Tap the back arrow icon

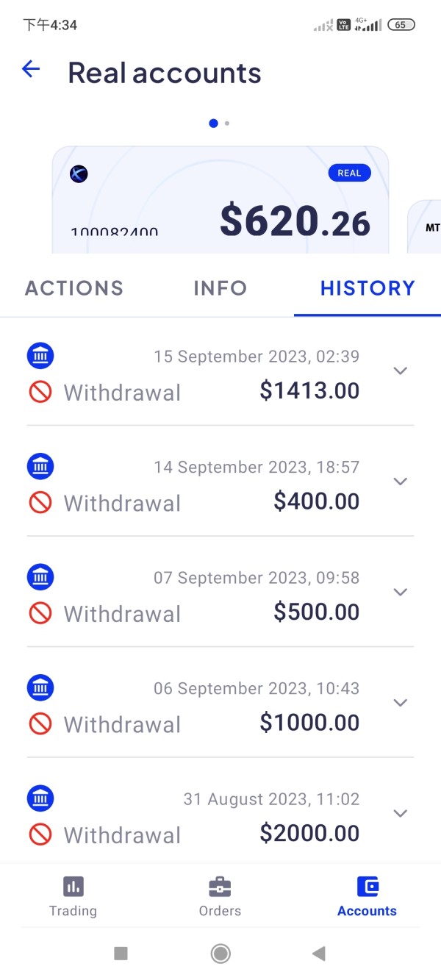[x=31, y=70]
